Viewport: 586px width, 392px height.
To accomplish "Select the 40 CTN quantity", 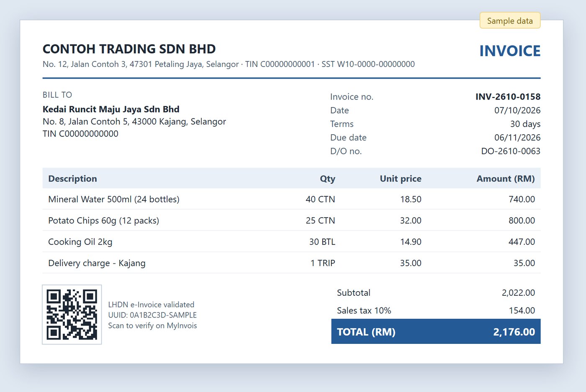I will coord(320,199).
